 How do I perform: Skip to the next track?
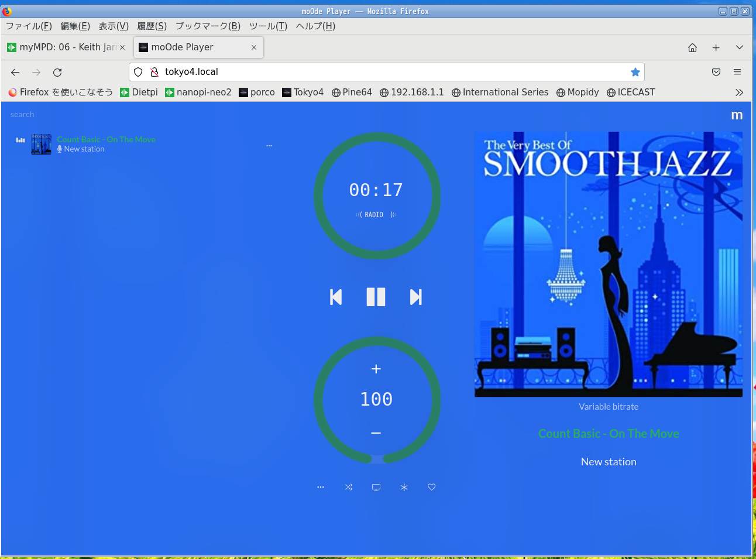(x=415, y=297)
